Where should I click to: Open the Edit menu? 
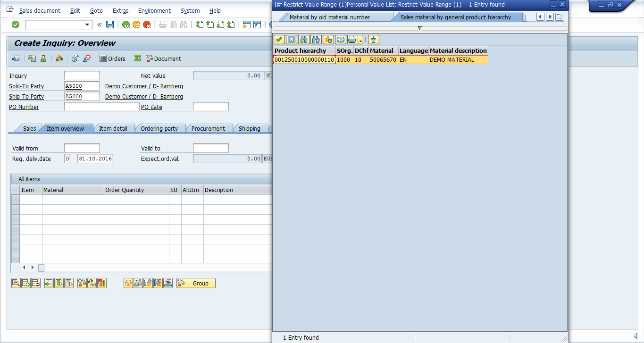[x=75, y=10]
